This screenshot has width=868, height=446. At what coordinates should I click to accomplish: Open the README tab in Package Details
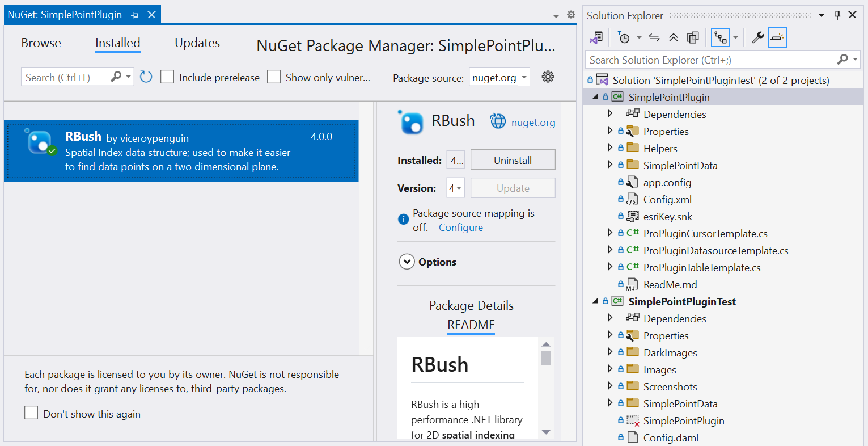click(x=471, y=325)
